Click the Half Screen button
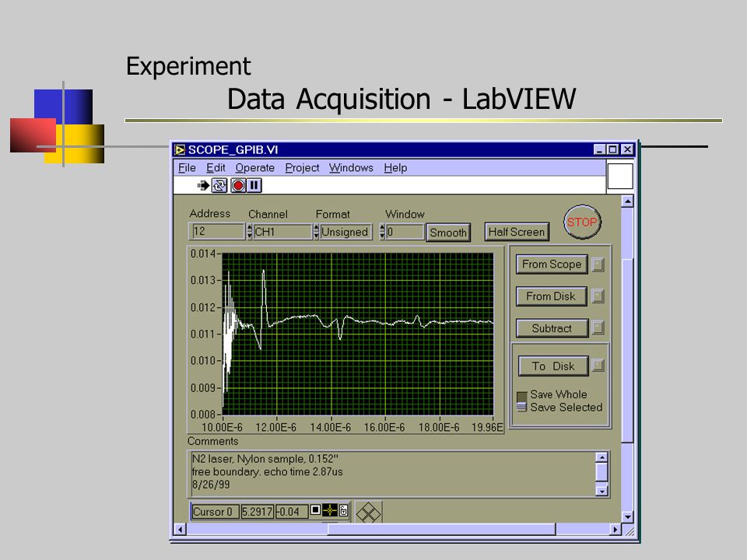The width and height of the screenshot is (747, 560). 517,232
